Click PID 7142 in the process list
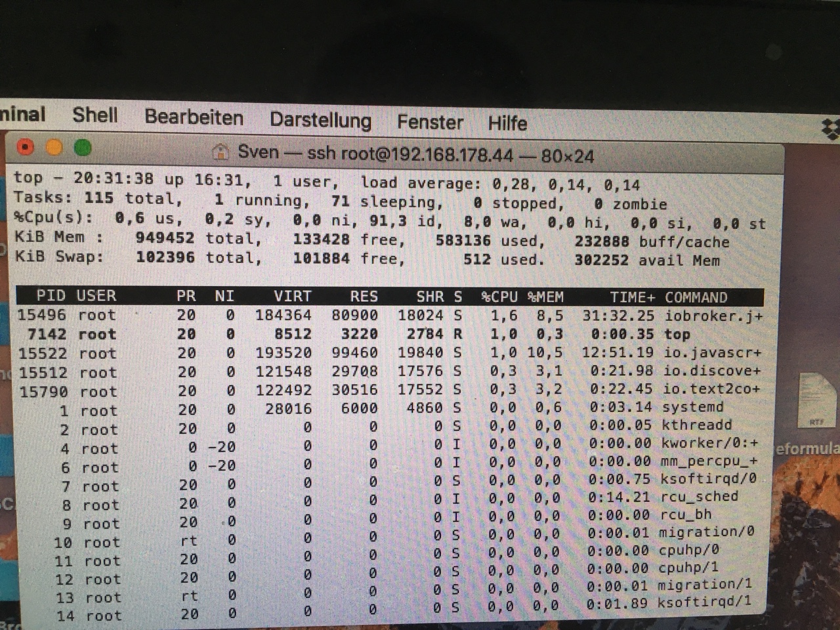The image size is (840, 630). [x=47, y=334]
